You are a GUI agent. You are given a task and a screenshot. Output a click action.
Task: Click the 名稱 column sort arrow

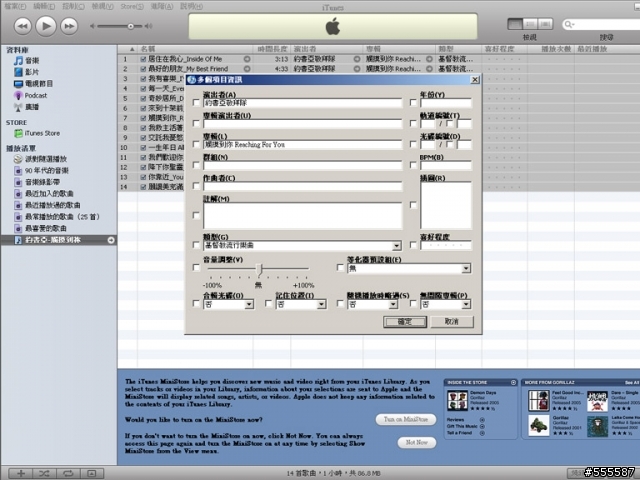[x=131, y=49]
